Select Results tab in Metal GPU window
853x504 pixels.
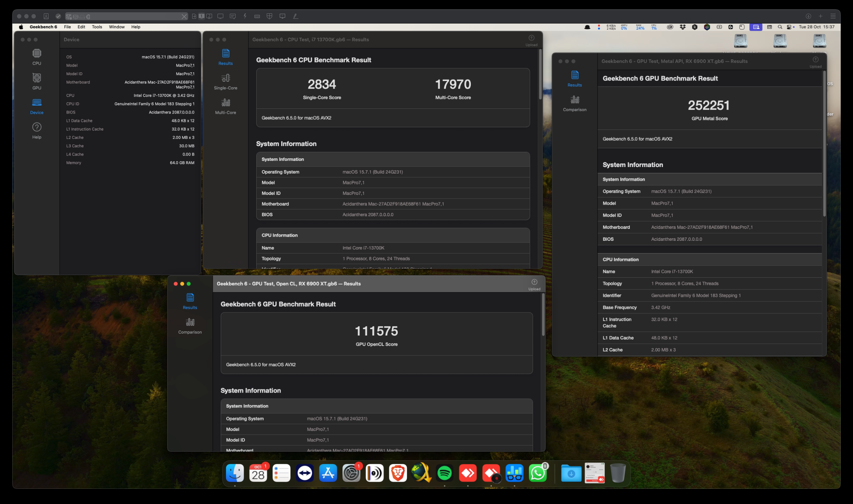click(575, 78)
